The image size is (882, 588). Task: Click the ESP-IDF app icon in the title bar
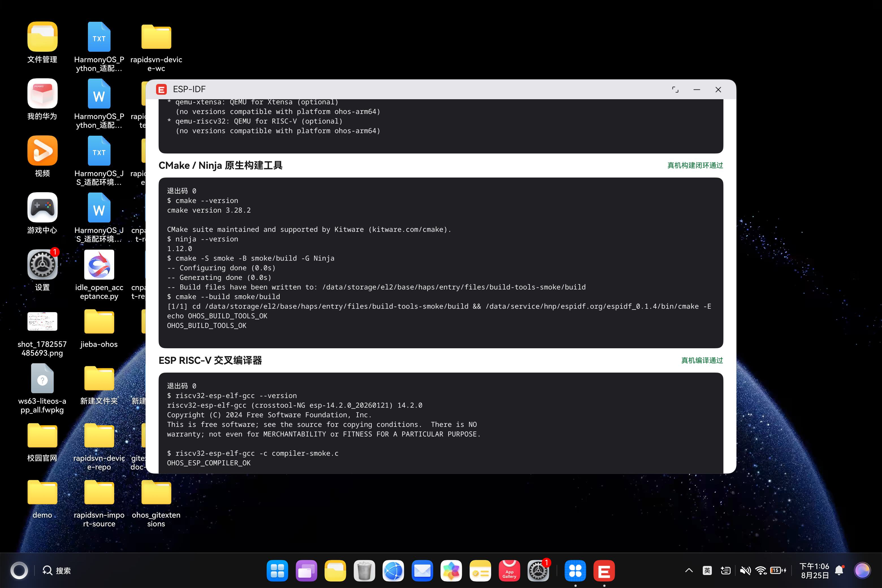pyautogui.click(x=161, y=89)
